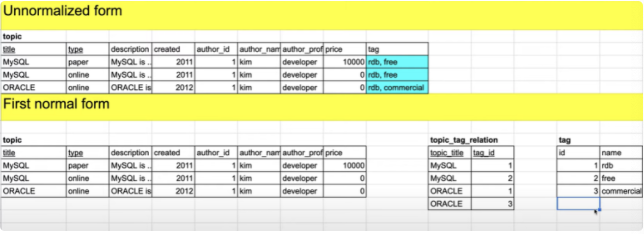
Task: Click "ORACLE" title cell in First normal form topic table
Action: [33, 191]
